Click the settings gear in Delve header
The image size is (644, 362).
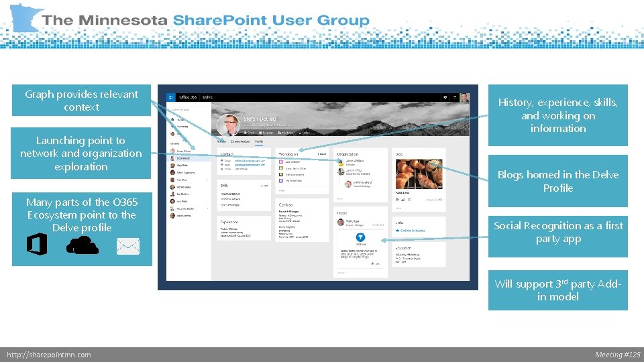tap(445, 97)
